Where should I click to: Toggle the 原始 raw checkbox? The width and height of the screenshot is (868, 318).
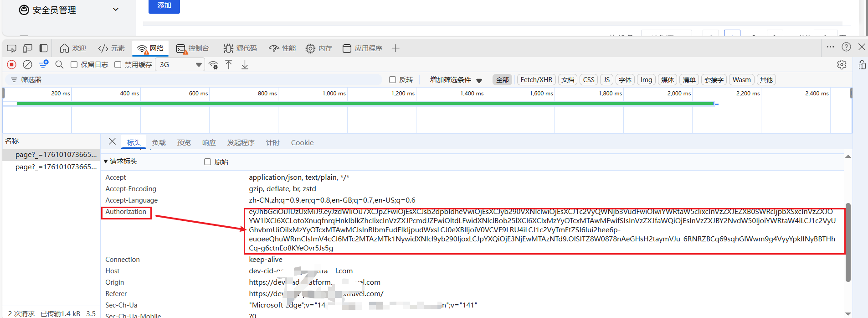[x=207, y=162]
